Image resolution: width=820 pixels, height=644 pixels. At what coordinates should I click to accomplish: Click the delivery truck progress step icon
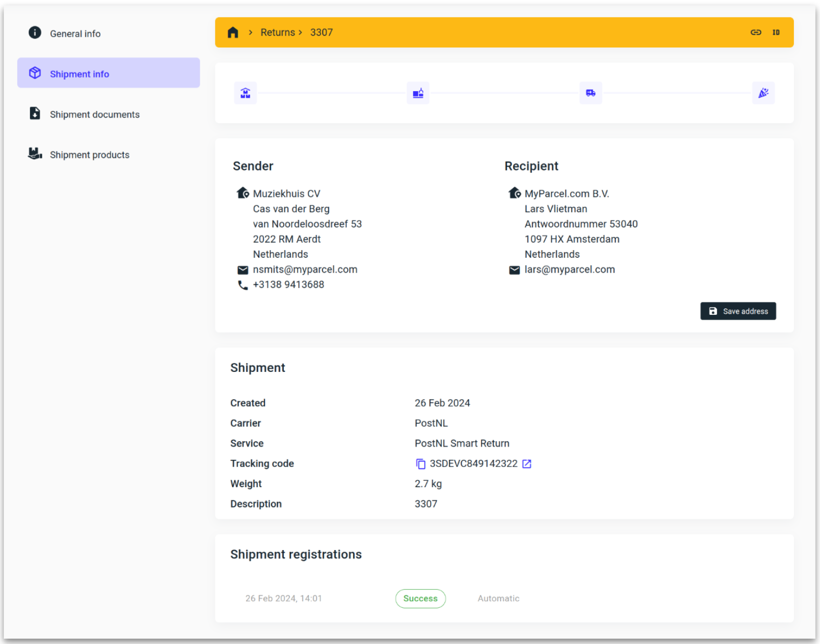click(591, 93)
